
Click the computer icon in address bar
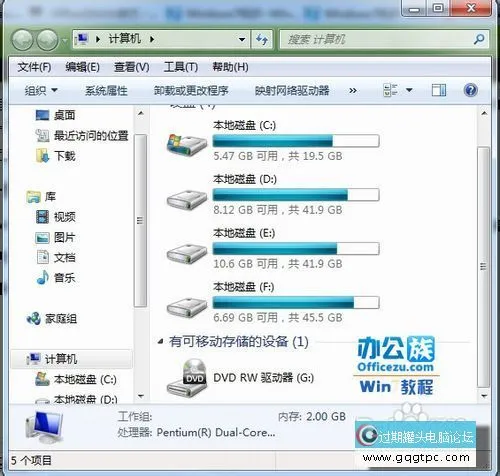coord(82,39)
